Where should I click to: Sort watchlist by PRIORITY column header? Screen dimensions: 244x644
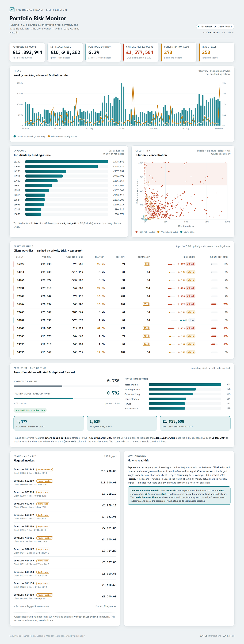[46, 257]
